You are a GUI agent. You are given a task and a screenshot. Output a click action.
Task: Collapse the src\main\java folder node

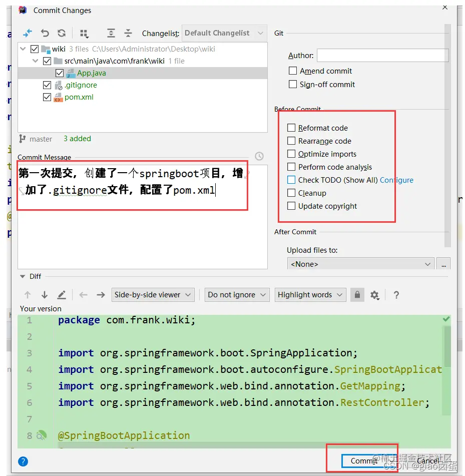[36, 61]
